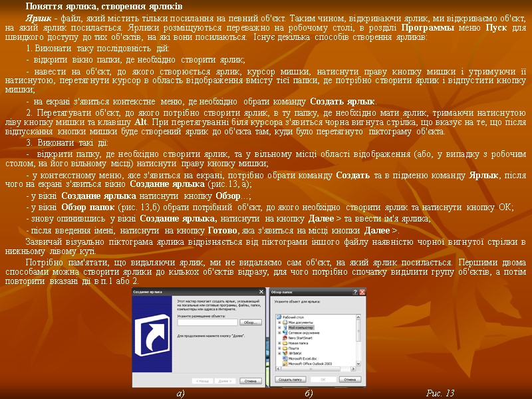Click the tree scroll up arrow

tap(358, 317)
